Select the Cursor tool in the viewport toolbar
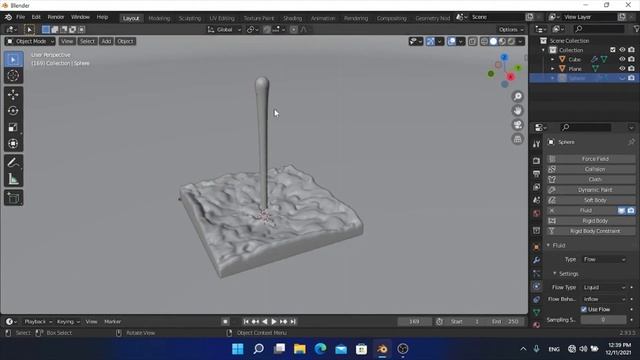640x360 pixels. (x=13, y=76)
